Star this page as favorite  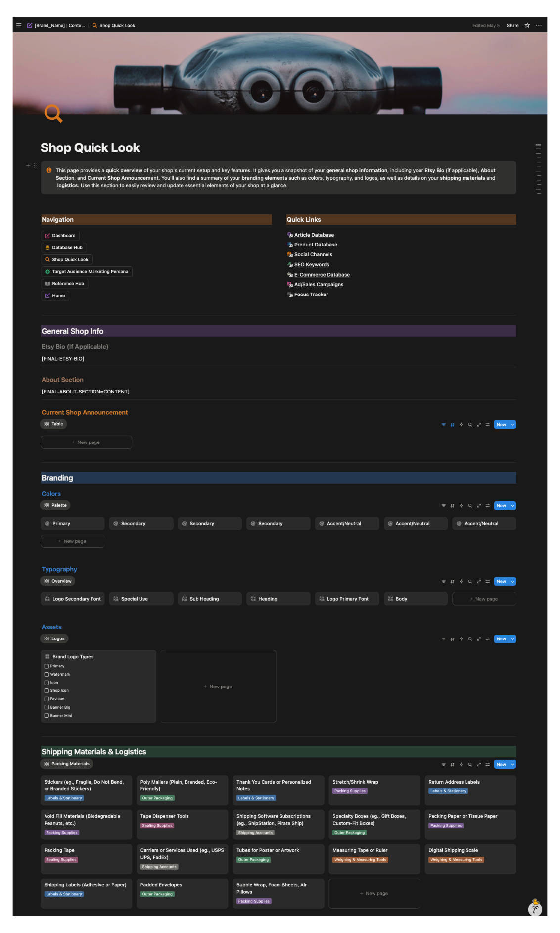point(527,25)
